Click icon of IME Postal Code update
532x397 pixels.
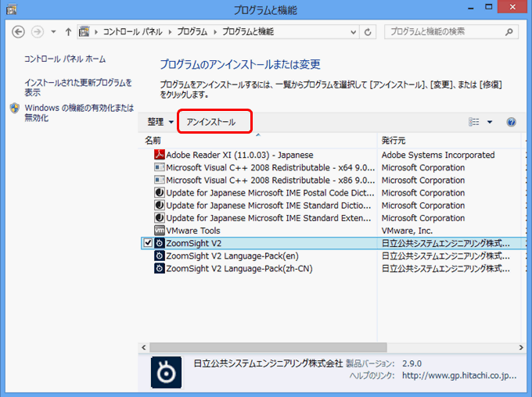pyautogui.click(x=159, y=192)
